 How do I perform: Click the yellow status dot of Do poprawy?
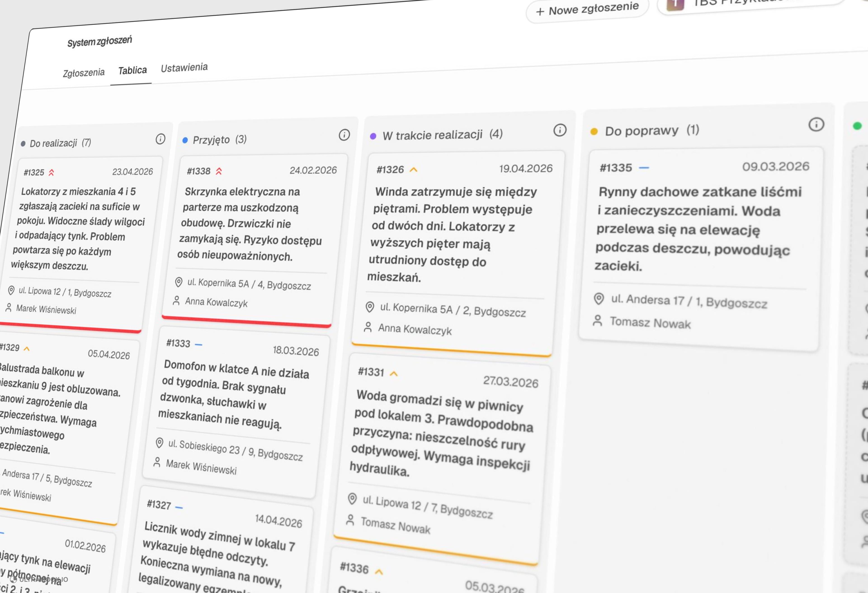(x=594, y=132)
